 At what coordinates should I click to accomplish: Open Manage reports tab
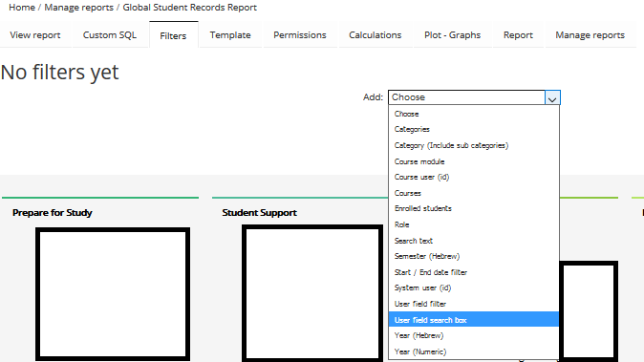590,35
